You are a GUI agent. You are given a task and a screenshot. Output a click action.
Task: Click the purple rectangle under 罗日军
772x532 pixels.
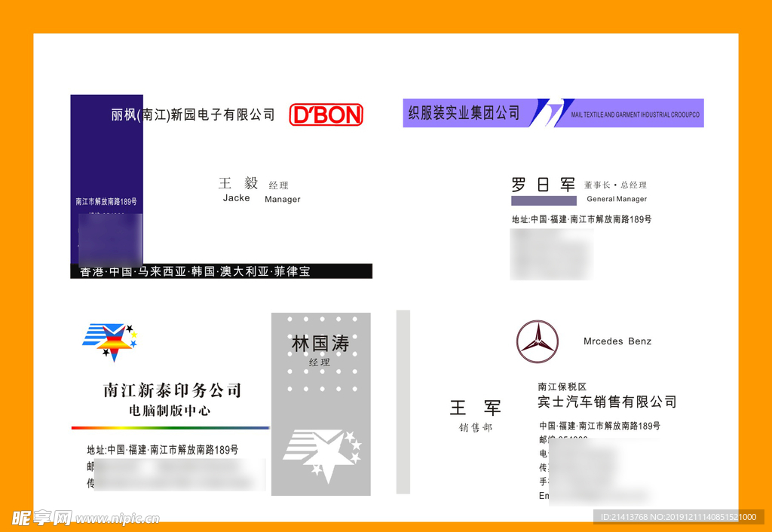tap(543, 200)
